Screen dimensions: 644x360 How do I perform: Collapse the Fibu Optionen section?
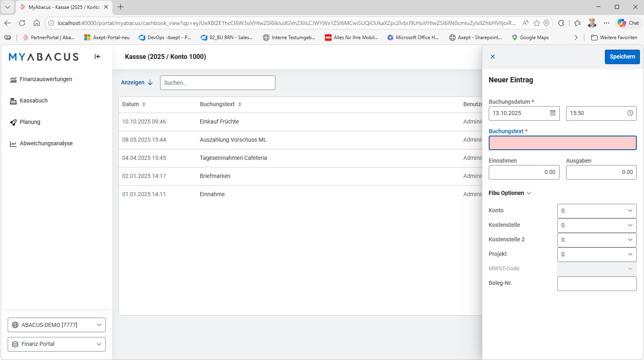pyautogui.click(x=510, y=193)
